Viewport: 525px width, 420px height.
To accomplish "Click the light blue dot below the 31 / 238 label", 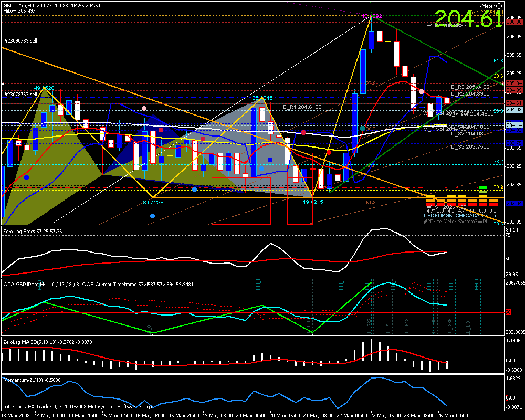I will coord(152,216).
